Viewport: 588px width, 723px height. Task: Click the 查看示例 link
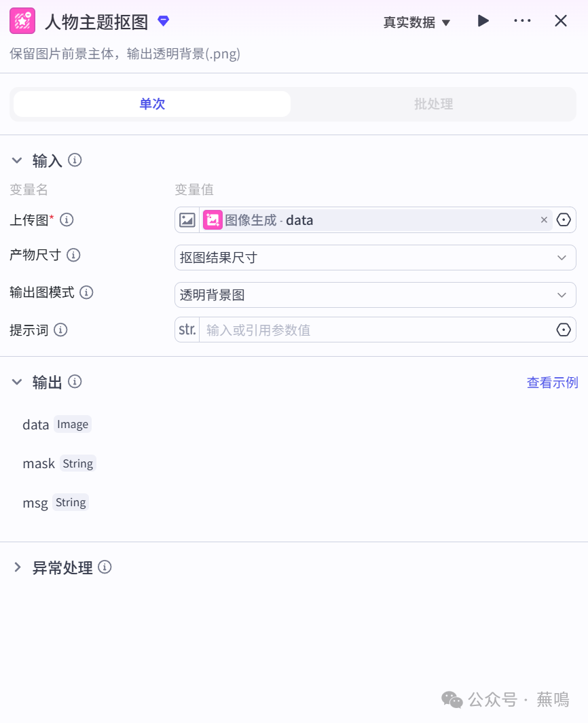coord(552,383)
